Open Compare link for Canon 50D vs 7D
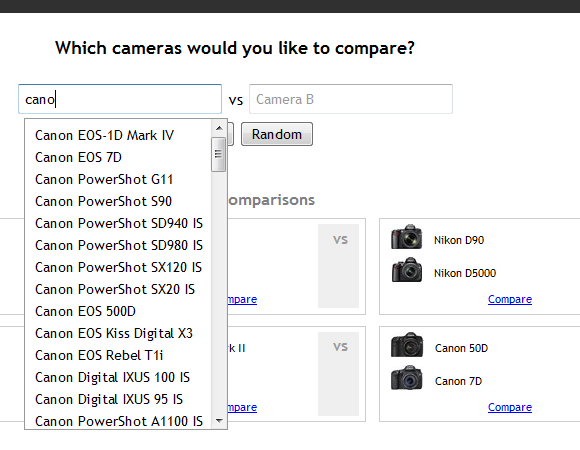Screen dimensions: 580x450 click(x=510, y=407)
